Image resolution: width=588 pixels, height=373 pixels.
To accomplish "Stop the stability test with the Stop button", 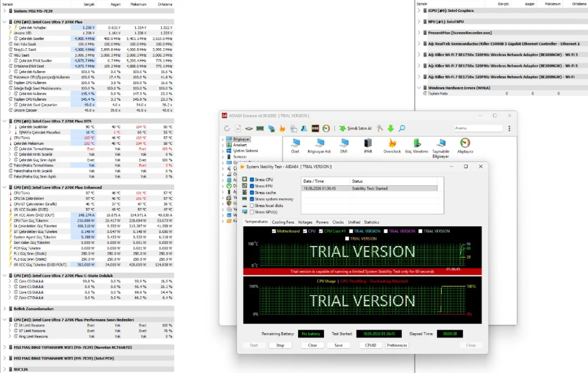I will click(x=280, y=345).
